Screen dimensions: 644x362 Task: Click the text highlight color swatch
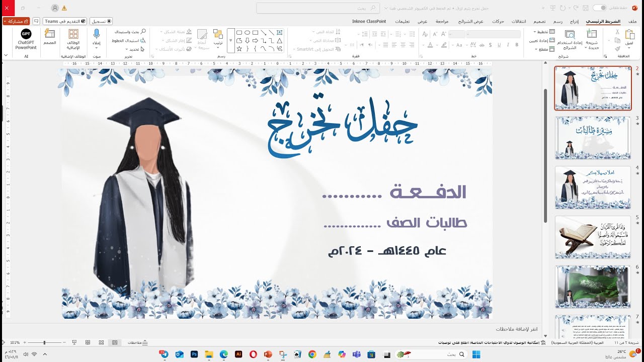click(x=444, y=45)
